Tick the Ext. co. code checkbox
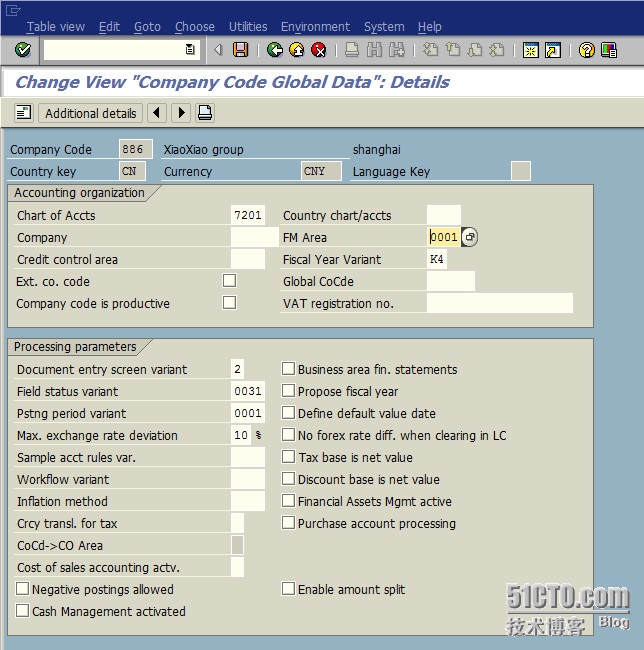 click(229, 281)
